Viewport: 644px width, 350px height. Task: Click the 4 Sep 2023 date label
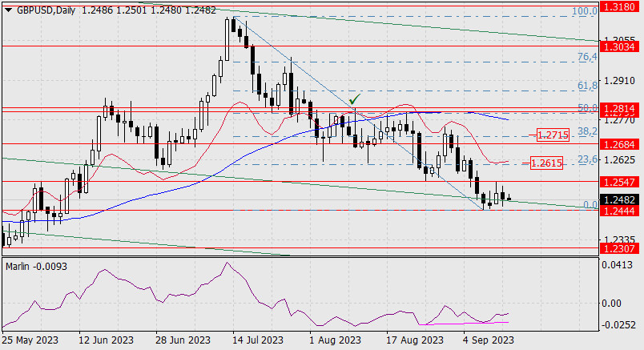[489, 340]
